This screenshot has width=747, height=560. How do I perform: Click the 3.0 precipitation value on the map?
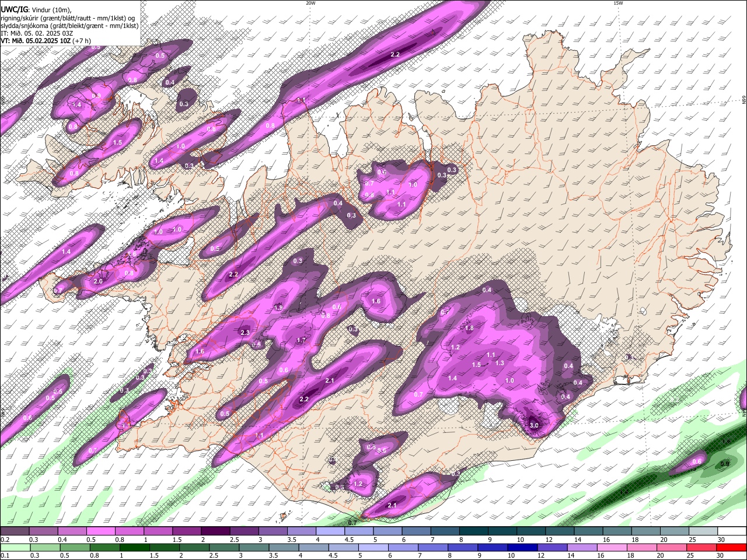534,426
